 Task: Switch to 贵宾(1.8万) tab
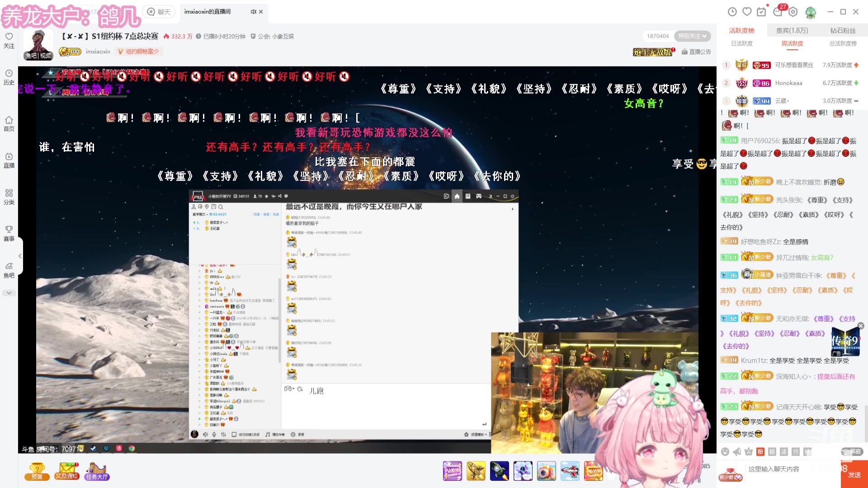point(792,30)
